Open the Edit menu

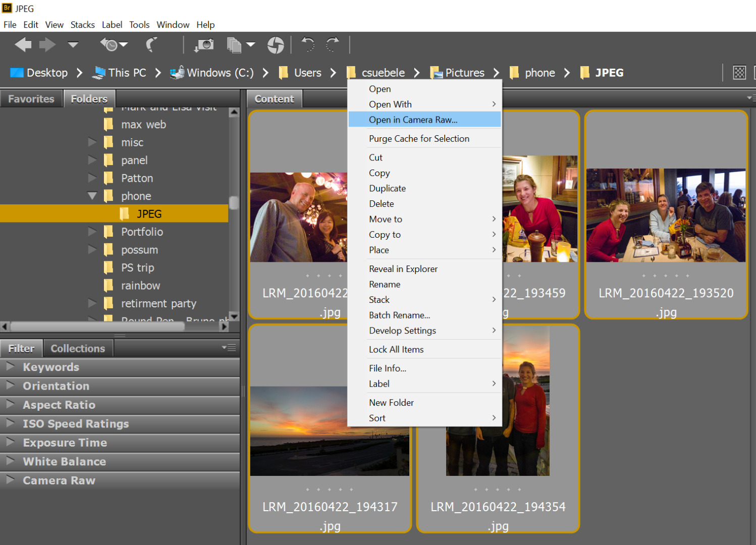31,25
